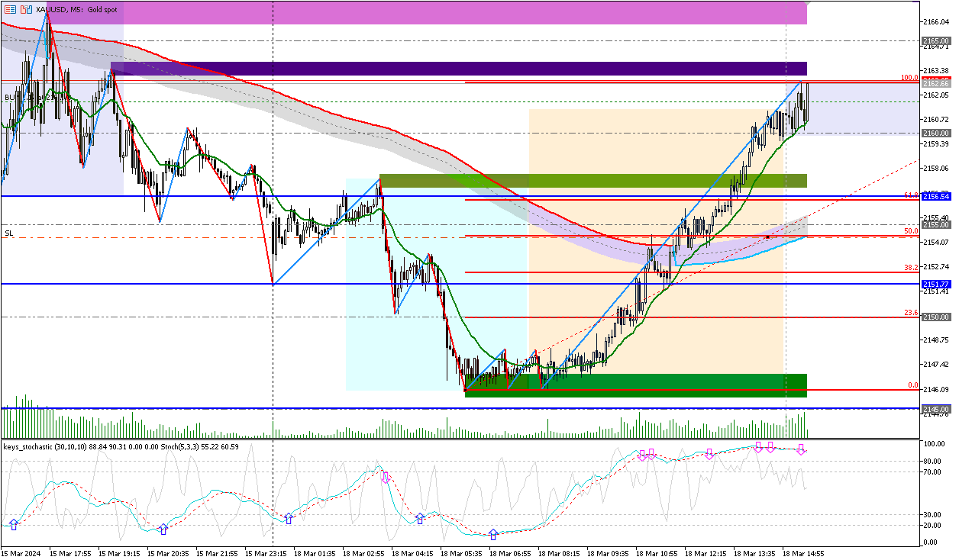Open the one-click trading panel icon
The width and height of the screenshot is (959, 560).
click(x=9, y=10)
